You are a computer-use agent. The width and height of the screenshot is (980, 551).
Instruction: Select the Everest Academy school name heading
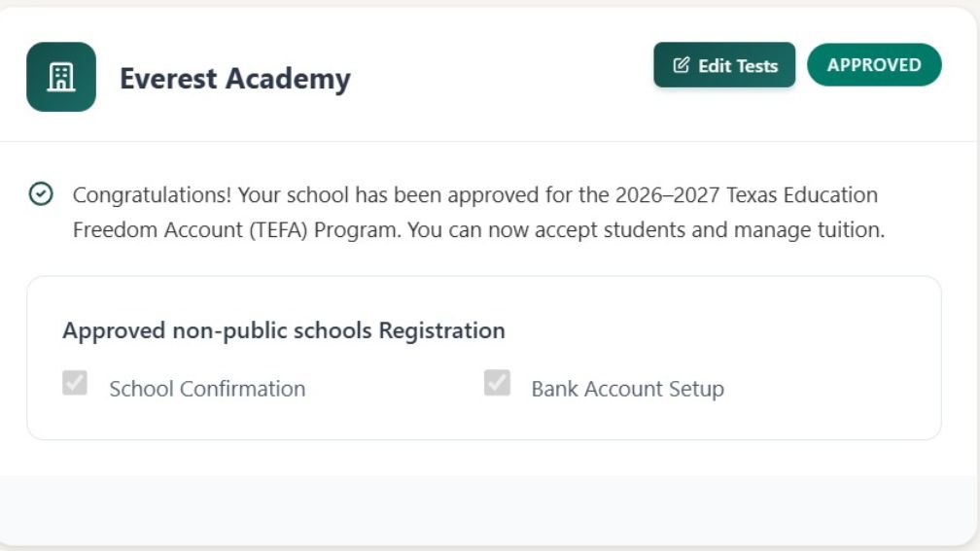coord(234,78)
